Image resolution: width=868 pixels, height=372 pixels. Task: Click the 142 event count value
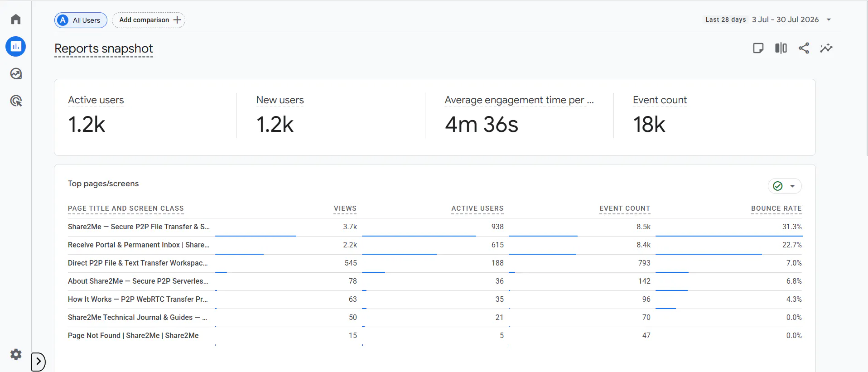click(x=644, y=281)
